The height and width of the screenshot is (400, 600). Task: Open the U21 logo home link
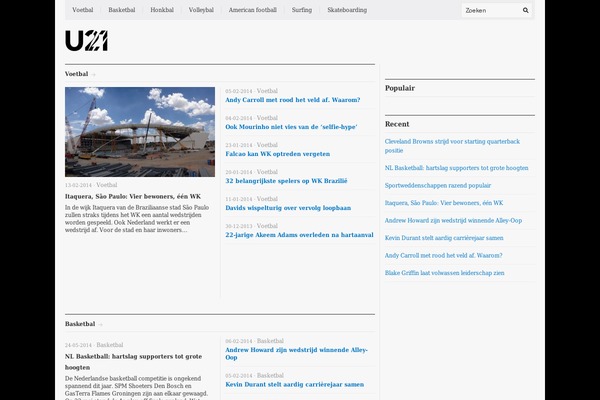86,41
